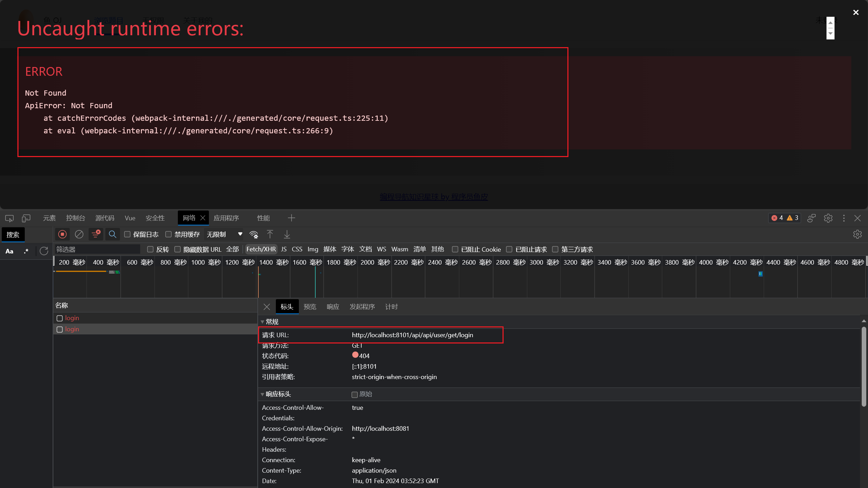Filter requests by WS type
The height and width of the screenshot is (488, 868).
coord(382,249)
